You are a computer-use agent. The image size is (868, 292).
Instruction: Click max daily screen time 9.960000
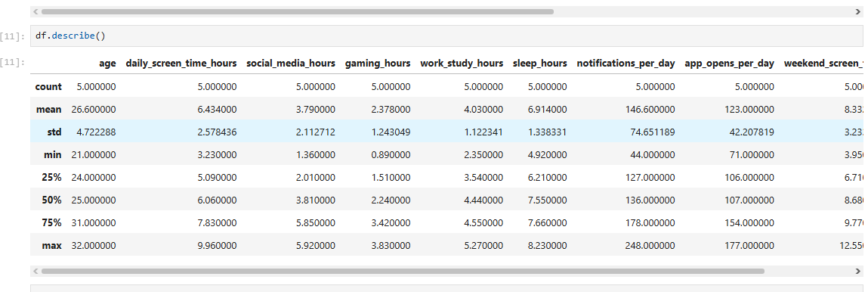(x=217, y=245)
